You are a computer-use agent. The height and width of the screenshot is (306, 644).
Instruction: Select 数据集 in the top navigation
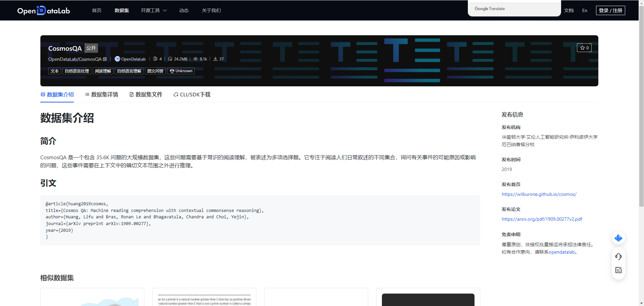click(121, 10)
